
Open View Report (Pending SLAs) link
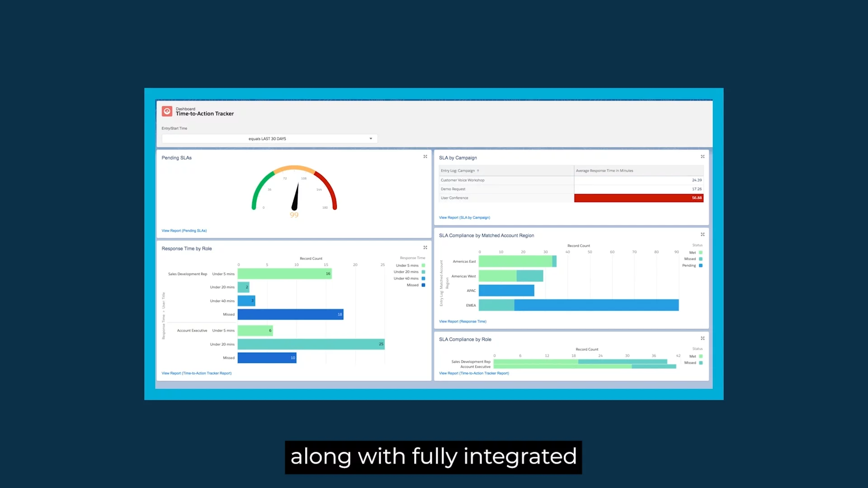point(184,231)
